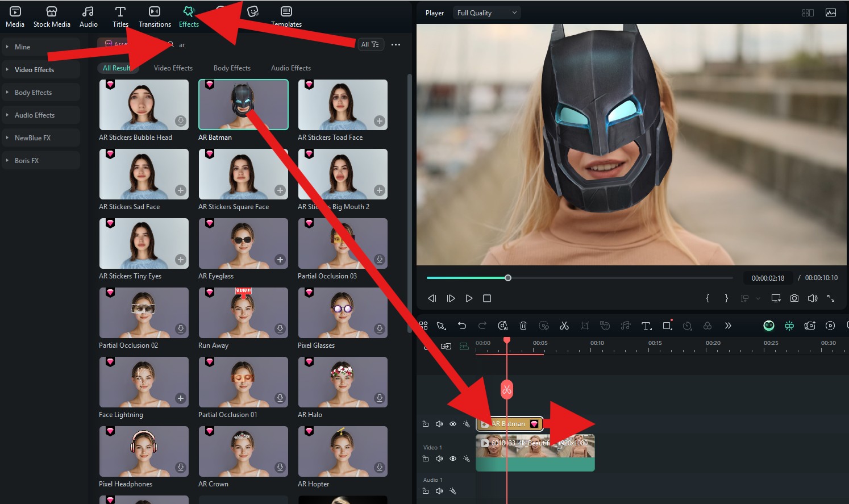
Task: Expand the NewBlue FX category
Action: (x=40, y=138)
